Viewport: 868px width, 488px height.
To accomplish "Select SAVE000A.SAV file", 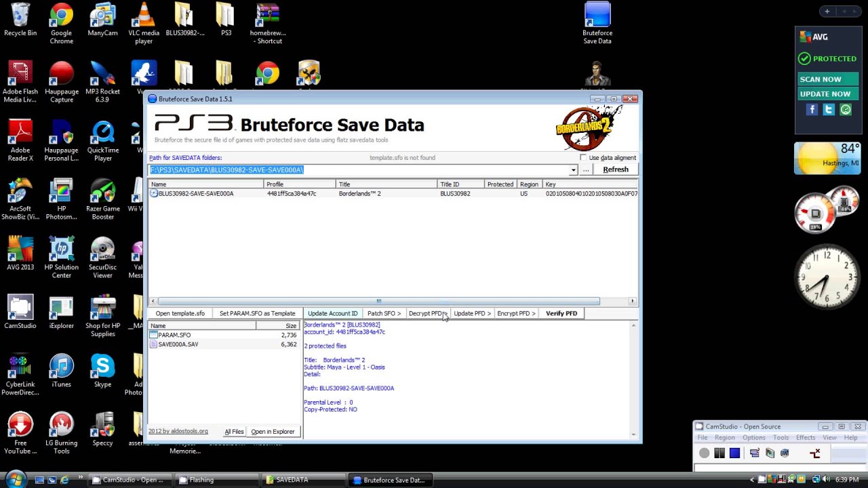I will [224, 344].
